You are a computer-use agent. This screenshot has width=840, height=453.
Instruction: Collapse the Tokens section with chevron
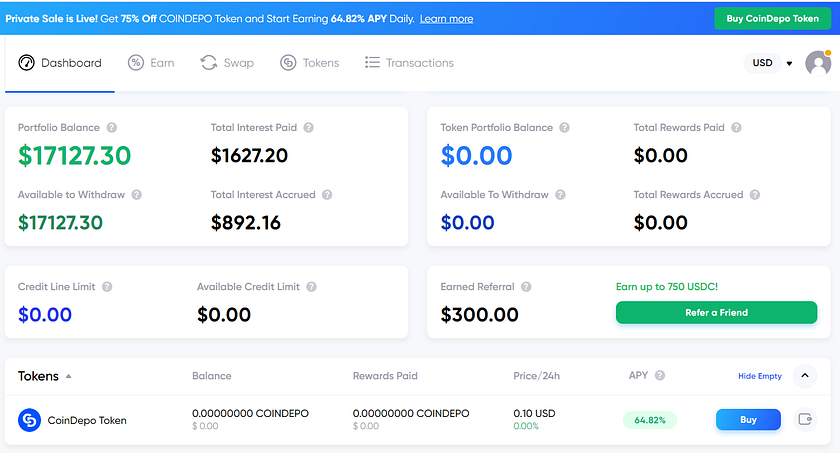pos(805,375)
